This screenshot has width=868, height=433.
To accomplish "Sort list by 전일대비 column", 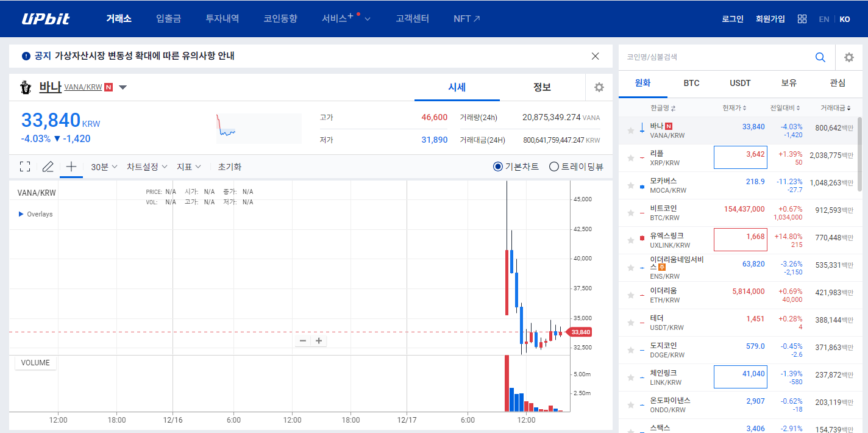I will tap(784, 108).
